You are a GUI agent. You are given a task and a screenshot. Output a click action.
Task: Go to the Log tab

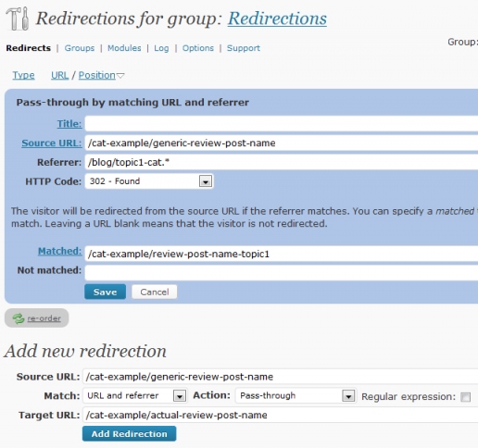click(161, 48)
